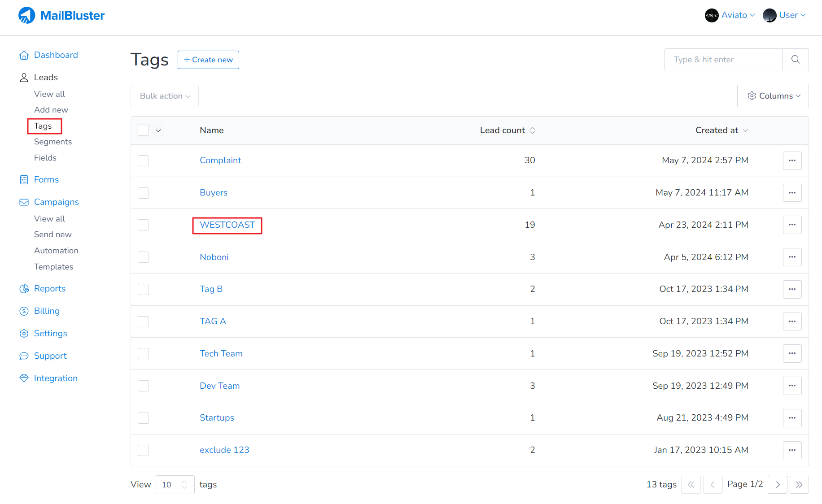Focus the tag search input field
This screenshot has height=504, width=822.
[723, 60]
